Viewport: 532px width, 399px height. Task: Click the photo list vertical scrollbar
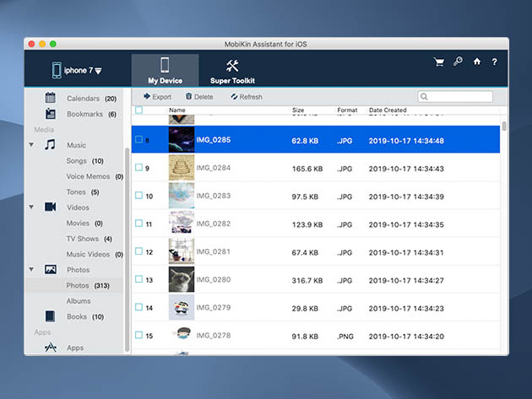point(504,126)
